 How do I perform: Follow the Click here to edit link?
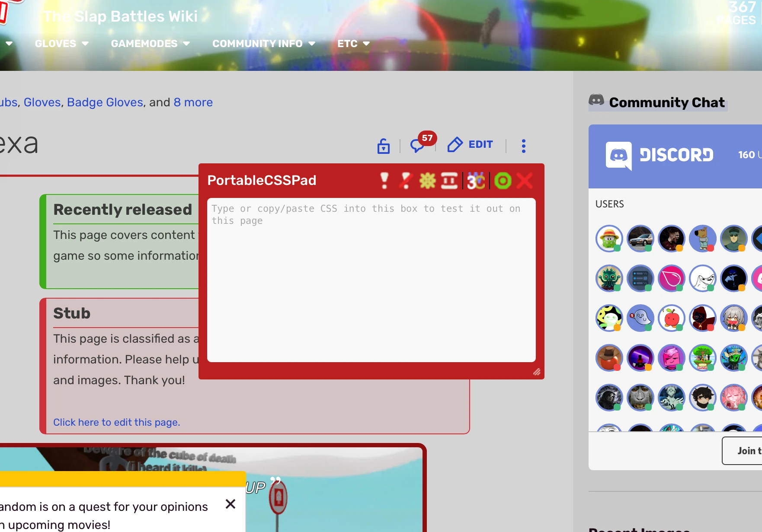coord(117,422)
